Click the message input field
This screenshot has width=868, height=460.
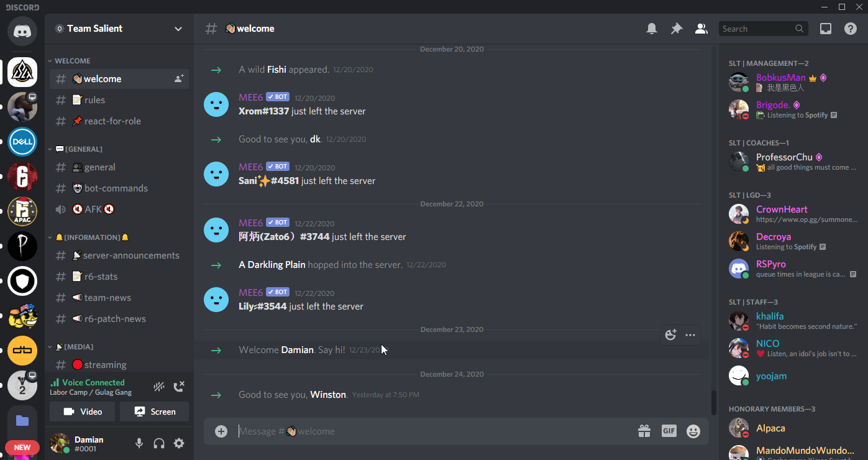pos(435,431)
